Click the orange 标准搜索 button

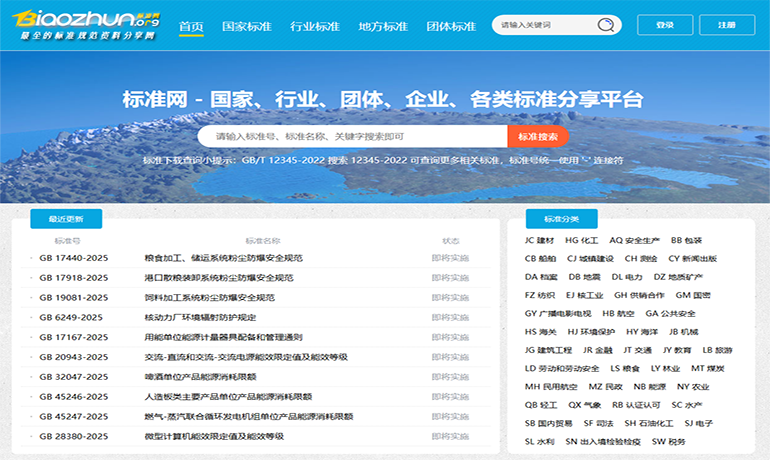click(538, 136)
